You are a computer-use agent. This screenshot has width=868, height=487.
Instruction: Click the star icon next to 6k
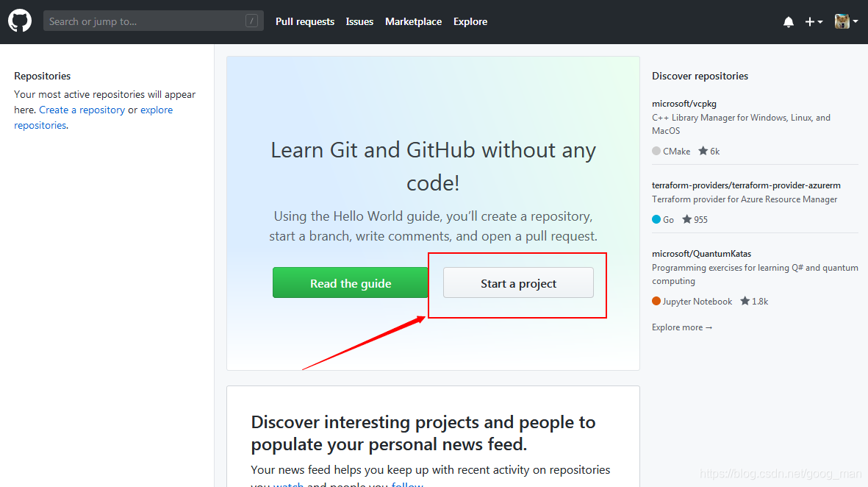click(703, 151)
